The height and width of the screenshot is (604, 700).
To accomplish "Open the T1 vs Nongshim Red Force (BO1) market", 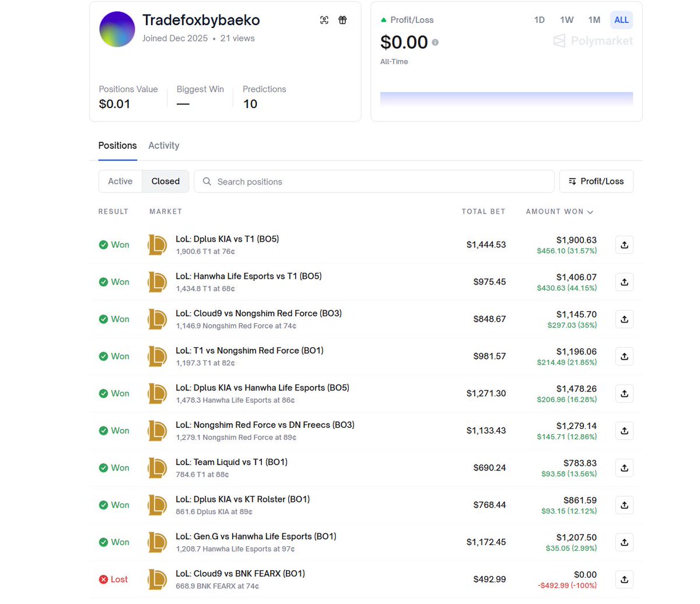I will [x=250, y=350].
